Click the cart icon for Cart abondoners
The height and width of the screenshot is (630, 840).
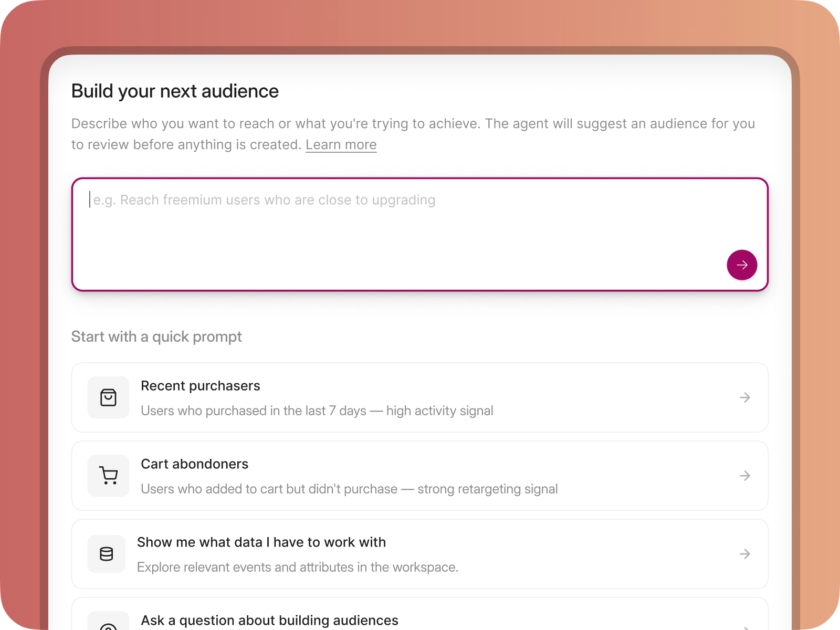click(108, 476)
